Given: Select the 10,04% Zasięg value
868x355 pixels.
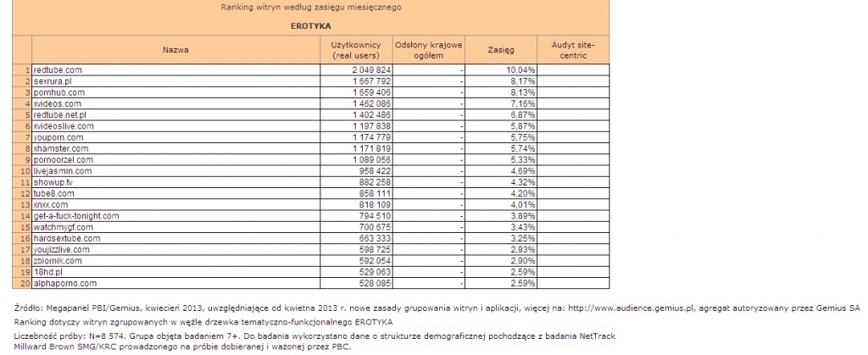Looking at the screenshot, I should [x=521, y=70].
